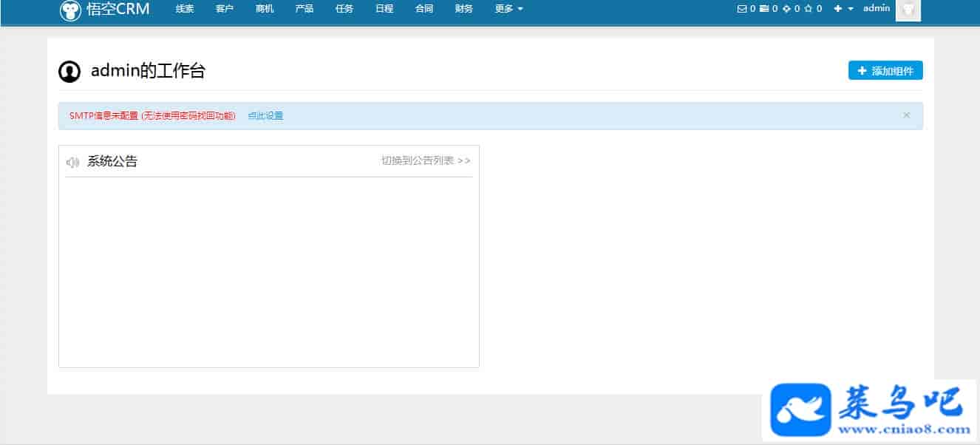The height and width of the screenshot is (445, 980).
Task: Click the list/tasks counter icon in navbar
Action: (x=764, y=9)
